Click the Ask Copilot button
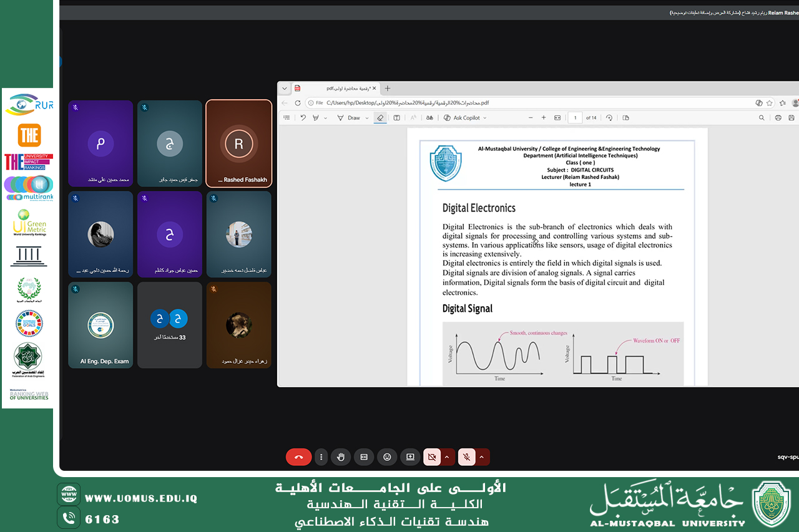Screen dimensions: 799x532 tap(465, 117)
